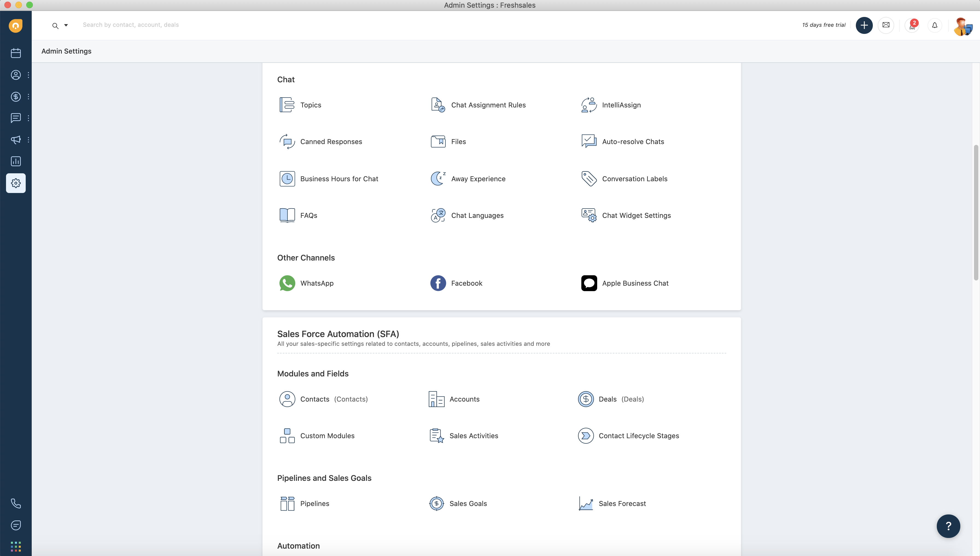The width and height of the screenshot is (980, 556).
Task: Click the Sales Activities icon
Action: pyautogui.click(x=436, y=436)
